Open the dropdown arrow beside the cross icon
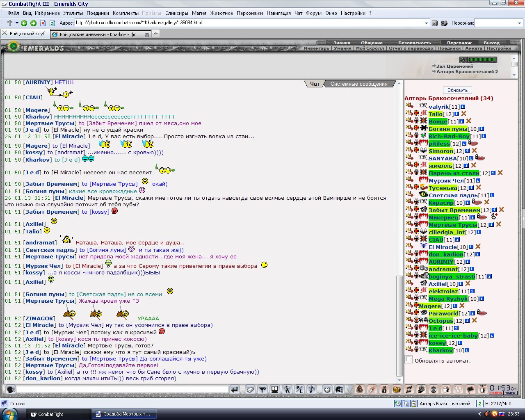This screenshot has height=420, width=525. pyautogui.click(x=17, y=23)
